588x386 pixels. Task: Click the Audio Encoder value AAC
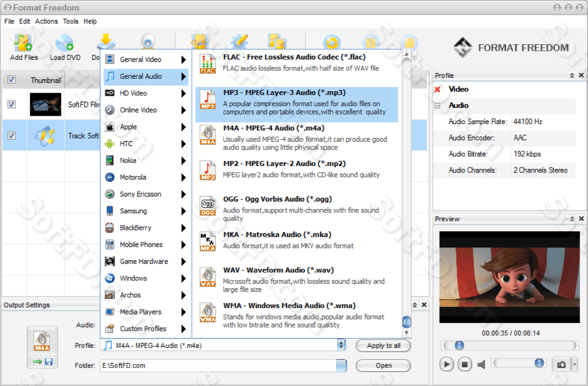point(520,138)
